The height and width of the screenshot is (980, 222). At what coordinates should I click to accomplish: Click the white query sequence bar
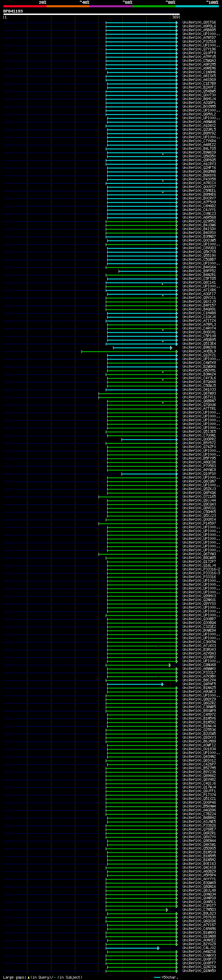(92, 15)
